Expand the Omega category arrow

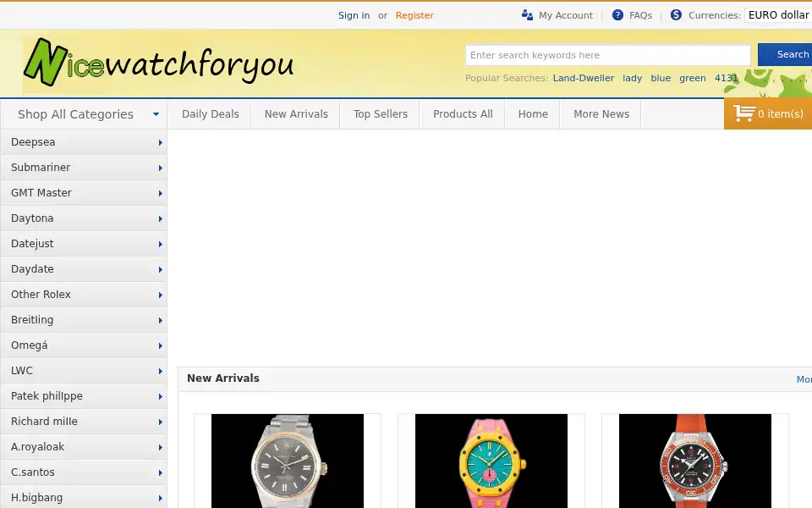click(x=161, y=345)
